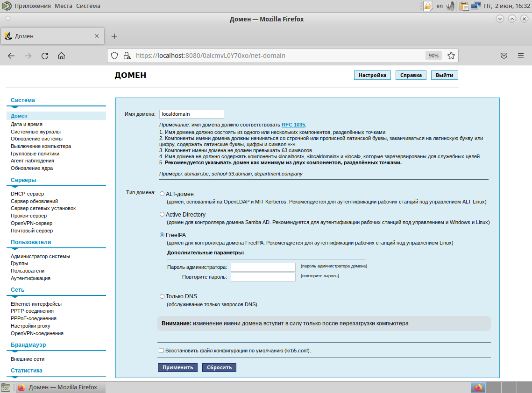
Task: Open Администратор системы page
Action: [40, 256]
